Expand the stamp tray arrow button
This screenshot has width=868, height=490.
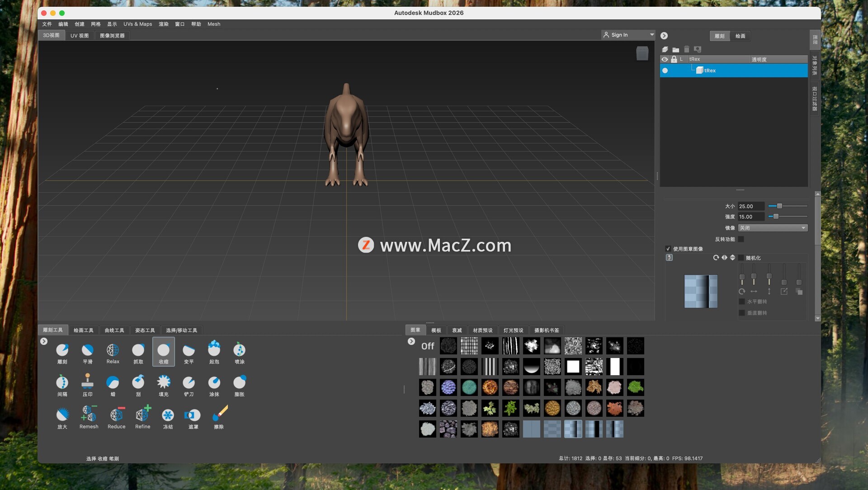[x=411, y=341]
